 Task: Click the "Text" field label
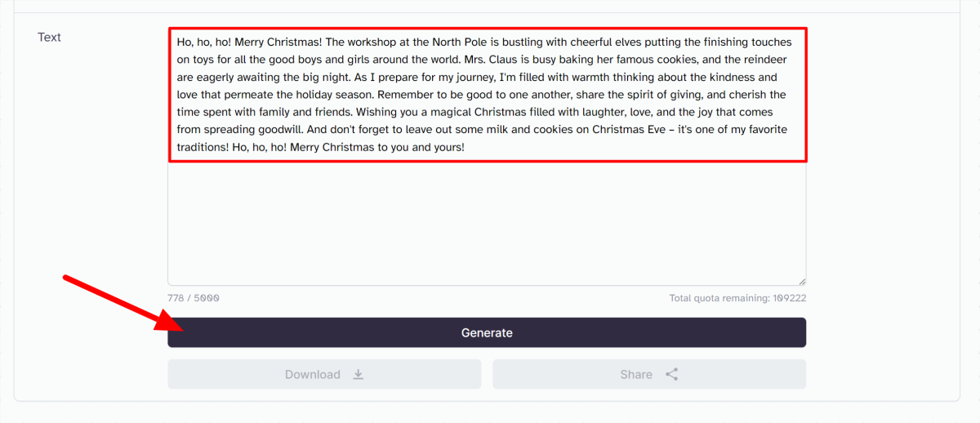(x=49, y=37)
